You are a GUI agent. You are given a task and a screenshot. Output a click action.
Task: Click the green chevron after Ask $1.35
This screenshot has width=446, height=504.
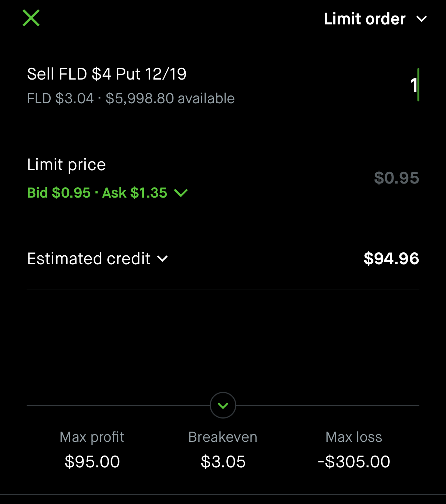[x=181, y=193]
